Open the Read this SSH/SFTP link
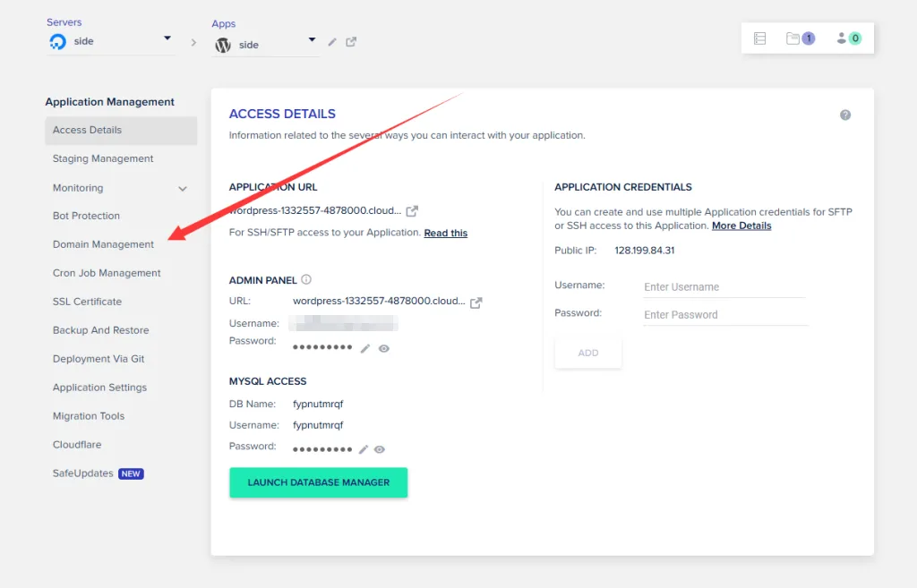 click(x=446, y=234)
